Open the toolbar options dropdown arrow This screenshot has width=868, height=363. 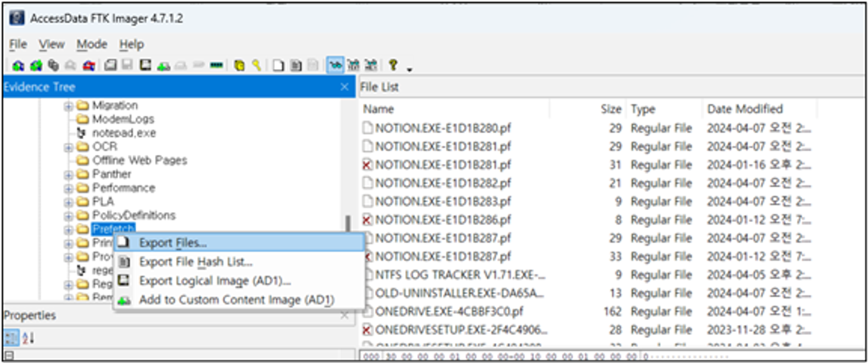point(409,69)
